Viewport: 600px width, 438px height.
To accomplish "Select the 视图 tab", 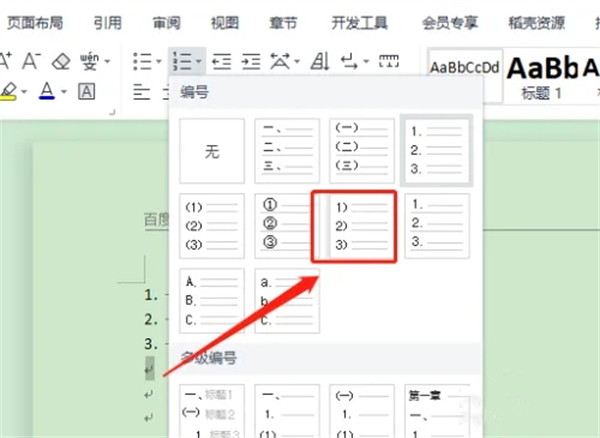I will (x=225, y=23).
